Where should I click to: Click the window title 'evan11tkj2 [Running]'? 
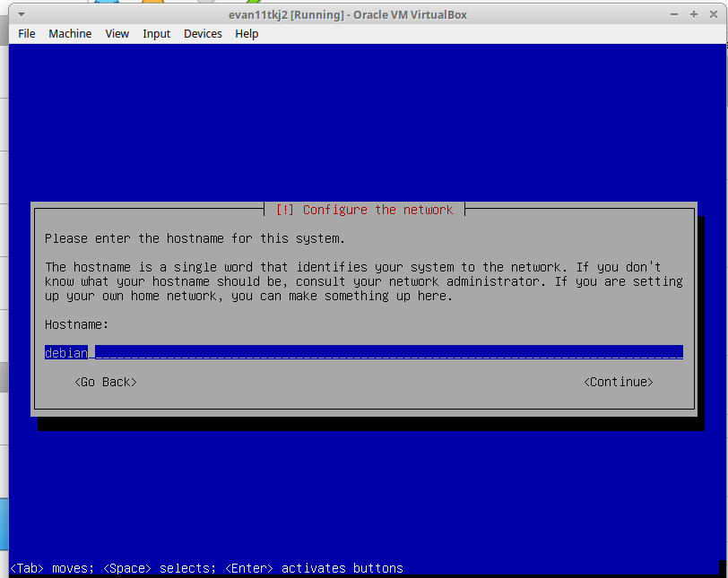point(348,15)
